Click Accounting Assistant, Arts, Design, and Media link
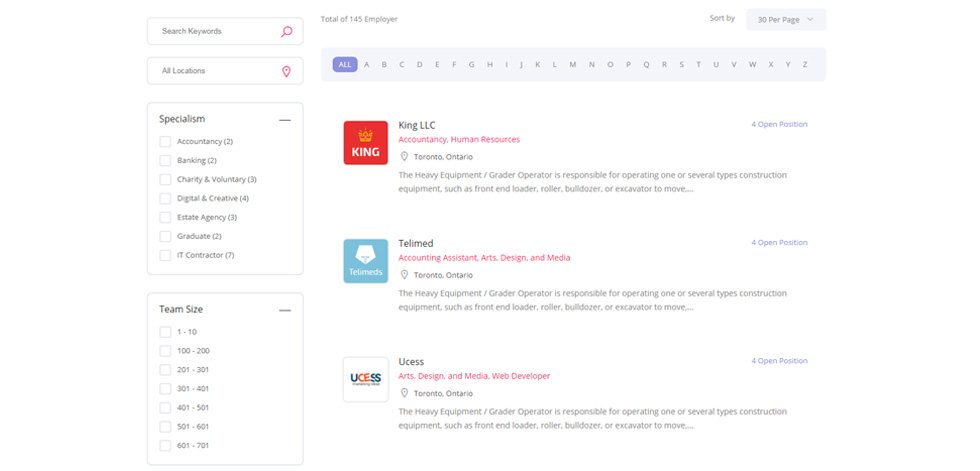Image resolution: width=980 pixels, height=471 pixels. pos(484,258)
